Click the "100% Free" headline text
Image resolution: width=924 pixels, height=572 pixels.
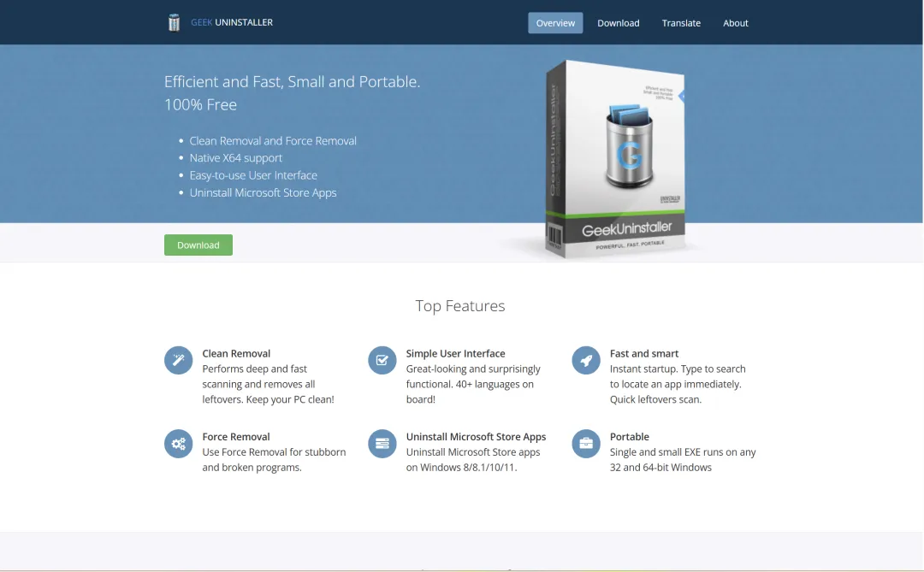pos(200,104)
